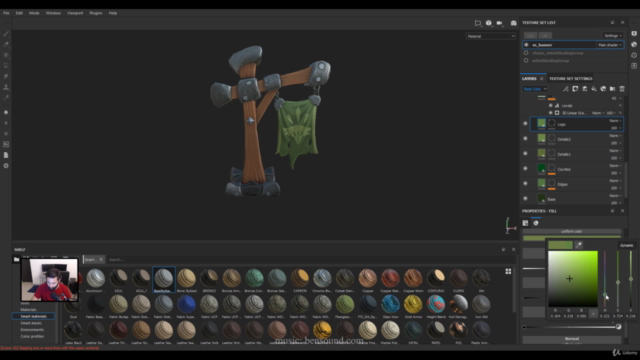640x360 pixels.
Task: Open the Material viewport mode dropdown
Action: pyautogui.click(x=490, y=36)
